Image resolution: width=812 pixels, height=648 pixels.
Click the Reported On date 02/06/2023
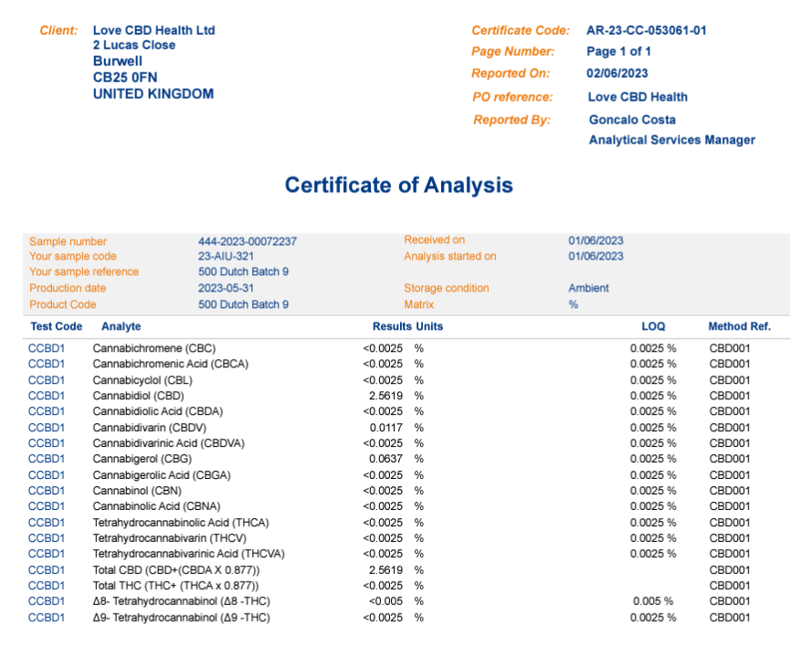[617, 73]
